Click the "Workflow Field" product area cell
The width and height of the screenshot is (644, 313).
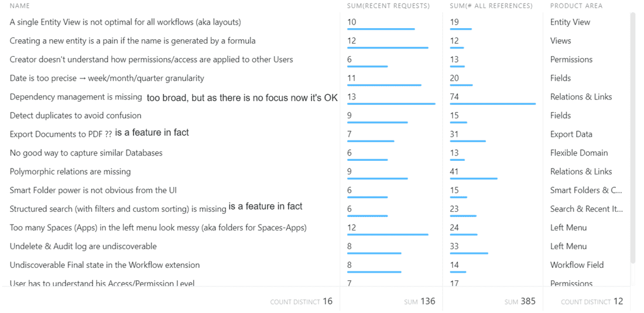pos(577,265)
